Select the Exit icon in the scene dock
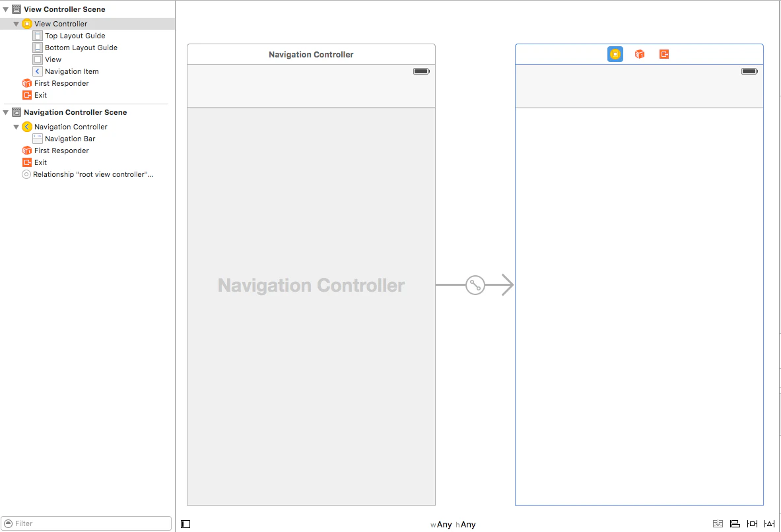The width and height of the screenshot is (781, 532). [x=664, y=54]
